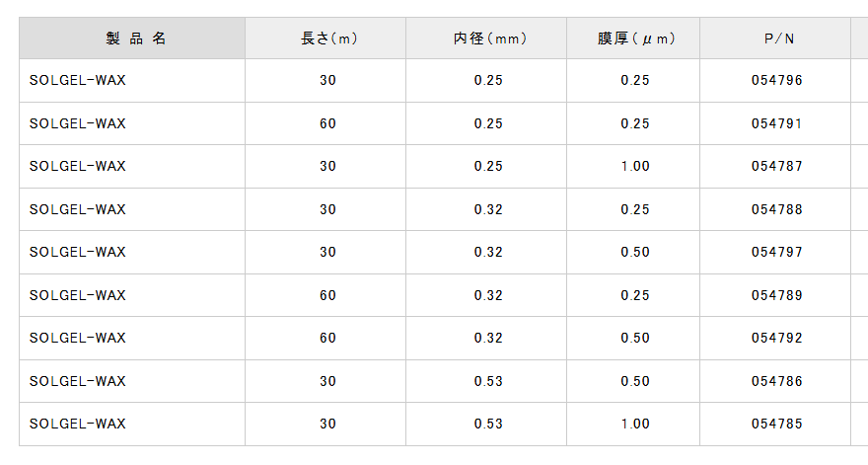Viewport: 868px width, 465px height.
Task: Click the 製品名 column header
Action: coord(132,39)
